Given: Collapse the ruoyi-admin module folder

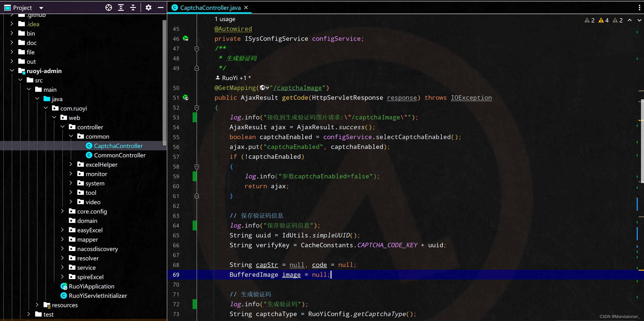Looking at the screenshot, I should (12, 71).
